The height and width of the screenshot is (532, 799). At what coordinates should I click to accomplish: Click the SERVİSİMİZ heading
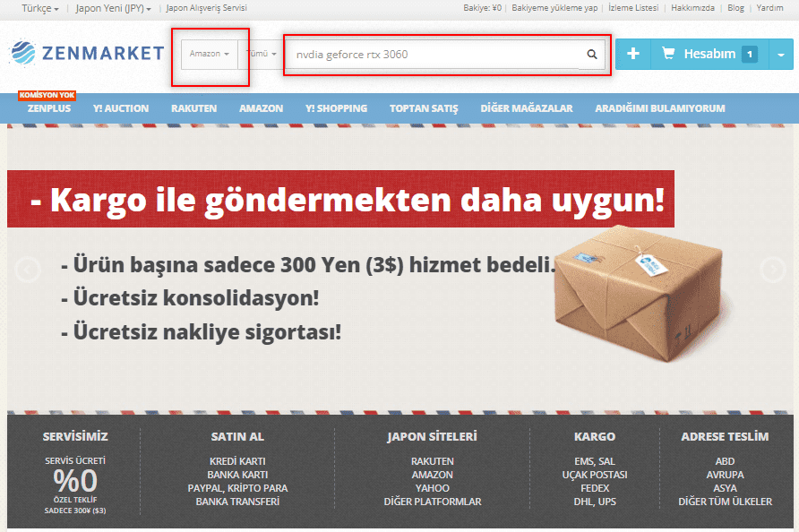click(75, 437)
